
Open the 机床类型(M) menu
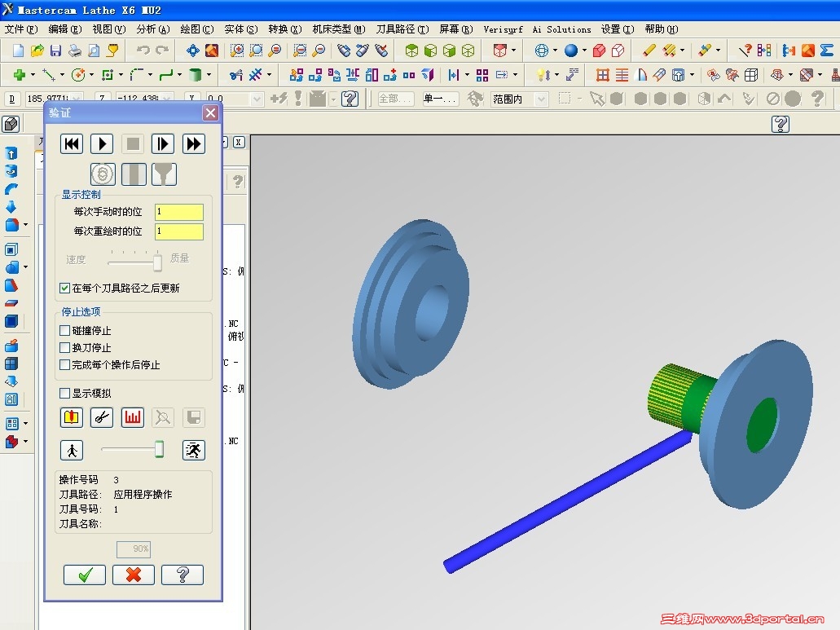click(339, 29)
